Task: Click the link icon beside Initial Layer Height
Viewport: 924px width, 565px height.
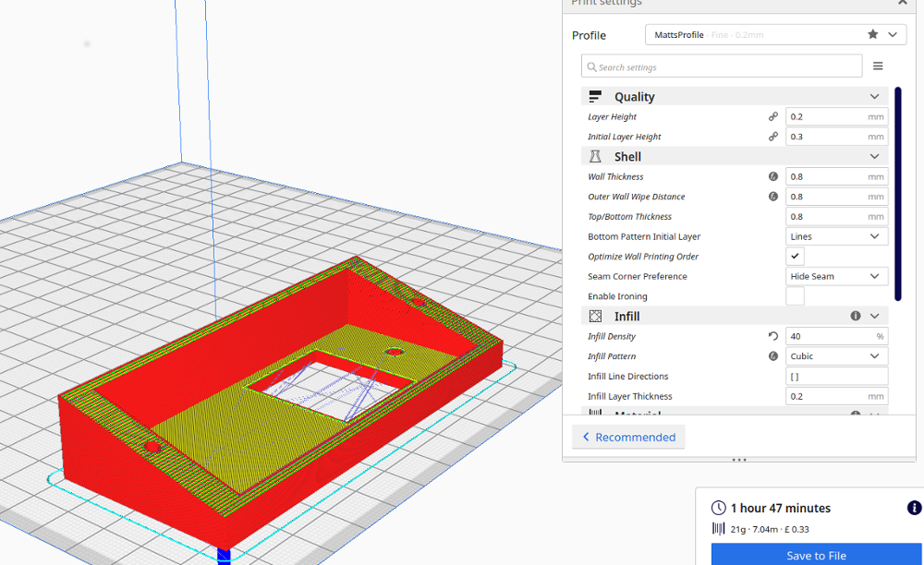Action: pos(773,137)
